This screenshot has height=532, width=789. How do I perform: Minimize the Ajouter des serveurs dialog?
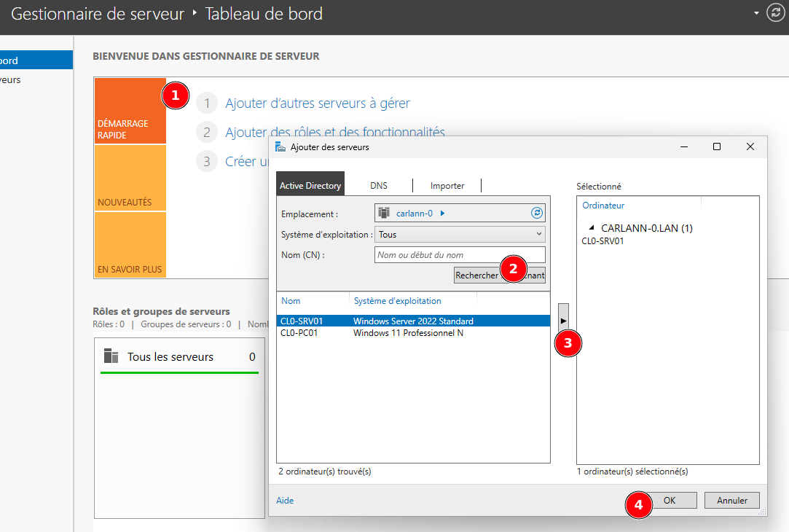coord(684,146)
